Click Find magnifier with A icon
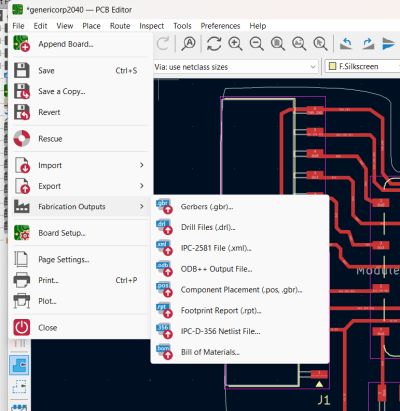Image resolution: width=400 pixels, height=411 pixels. point(189,44)
